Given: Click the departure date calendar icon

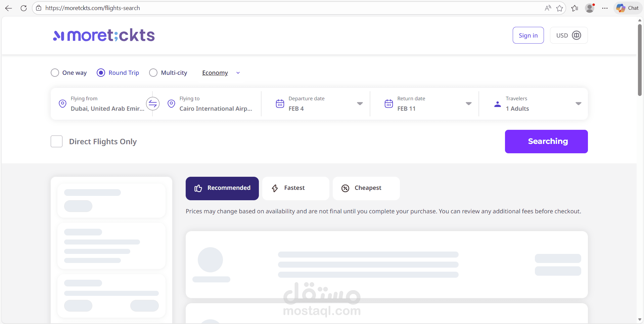Looking at the screenshot, I should (279, 103).
